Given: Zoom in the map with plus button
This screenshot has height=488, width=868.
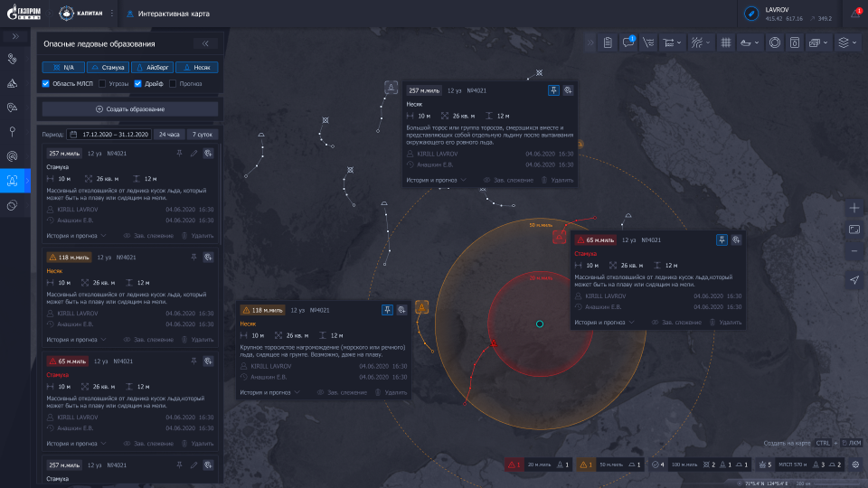Looking at the screenshot, I should (854, 208).
